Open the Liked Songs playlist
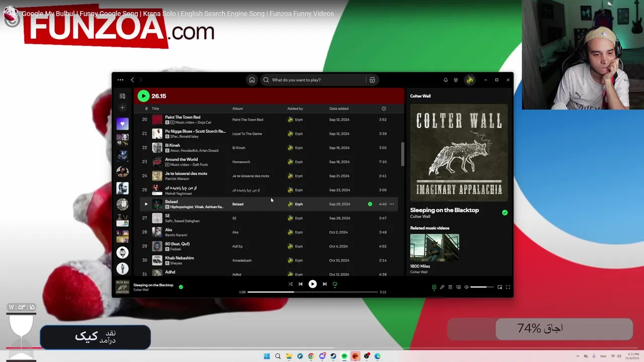 [122, 124]
